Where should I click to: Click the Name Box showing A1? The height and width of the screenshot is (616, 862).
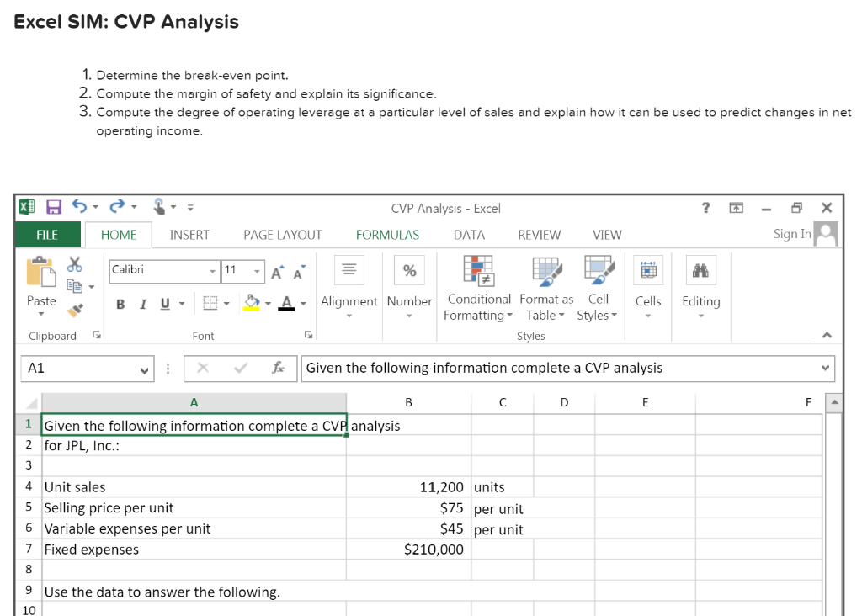(80, 368)
